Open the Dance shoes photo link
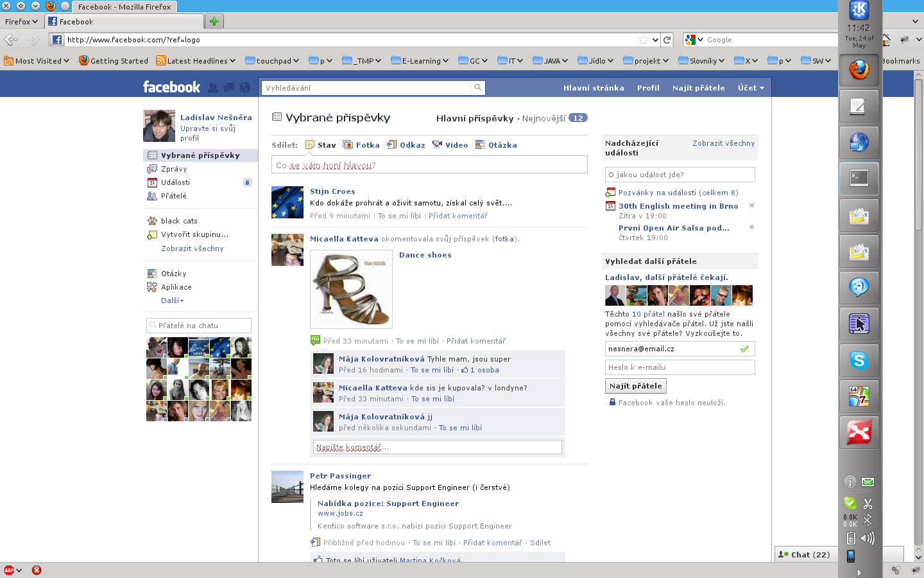Viewport: 924px width, 578px height. click(425, 255)
